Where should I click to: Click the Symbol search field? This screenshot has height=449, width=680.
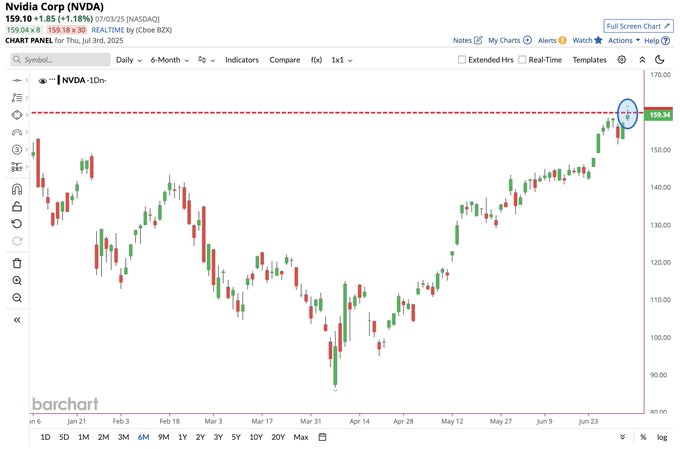pyautogui.click(x=61, y=59)
